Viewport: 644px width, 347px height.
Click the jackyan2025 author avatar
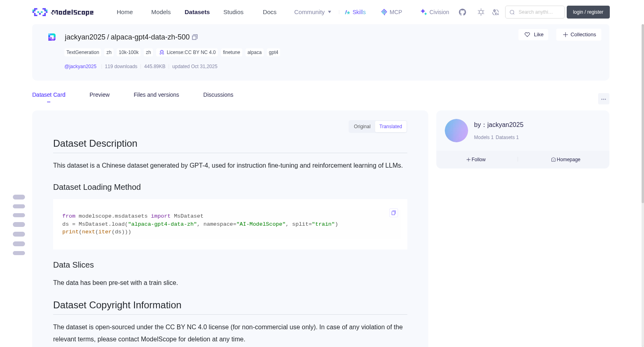pyautogui.click(x=456, y=131)
